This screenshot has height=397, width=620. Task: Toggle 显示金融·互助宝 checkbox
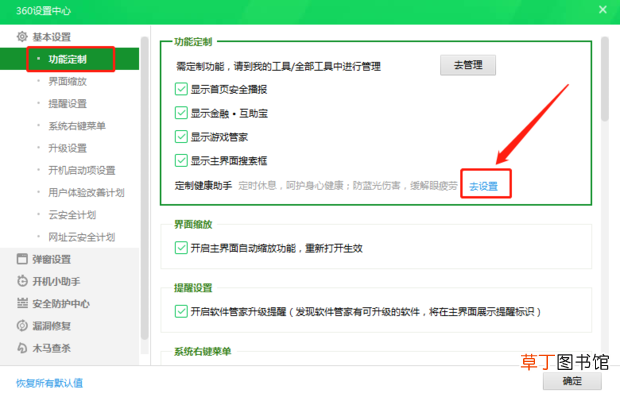pos(181,113)
